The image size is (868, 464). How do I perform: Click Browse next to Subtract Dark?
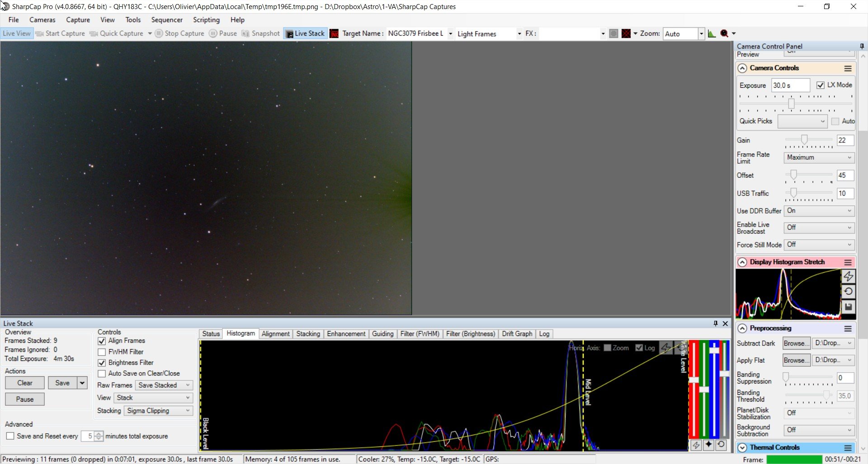click(797, 343)
